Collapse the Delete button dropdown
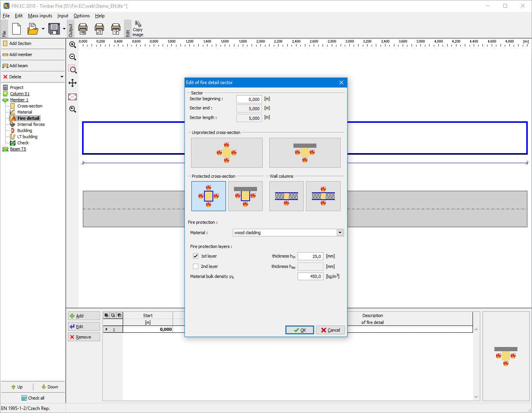The width and height of the screenshot is (532, 413). [x=61, y=77]
